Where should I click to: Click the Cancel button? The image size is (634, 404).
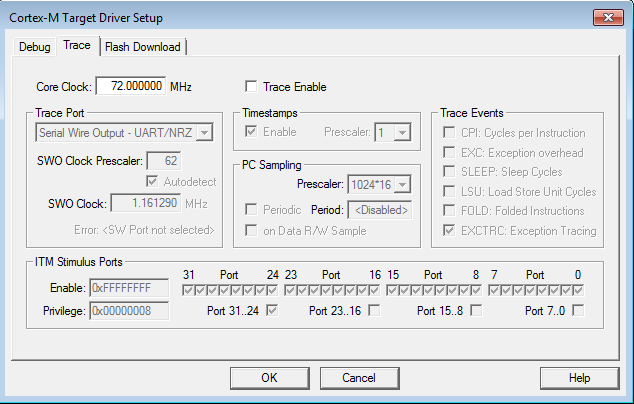point(359,378)
